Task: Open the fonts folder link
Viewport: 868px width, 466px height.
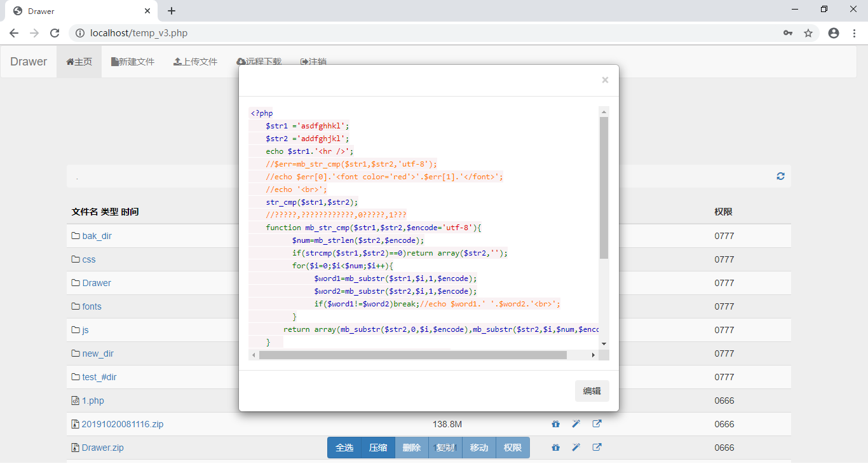Action: click(92, 306)
